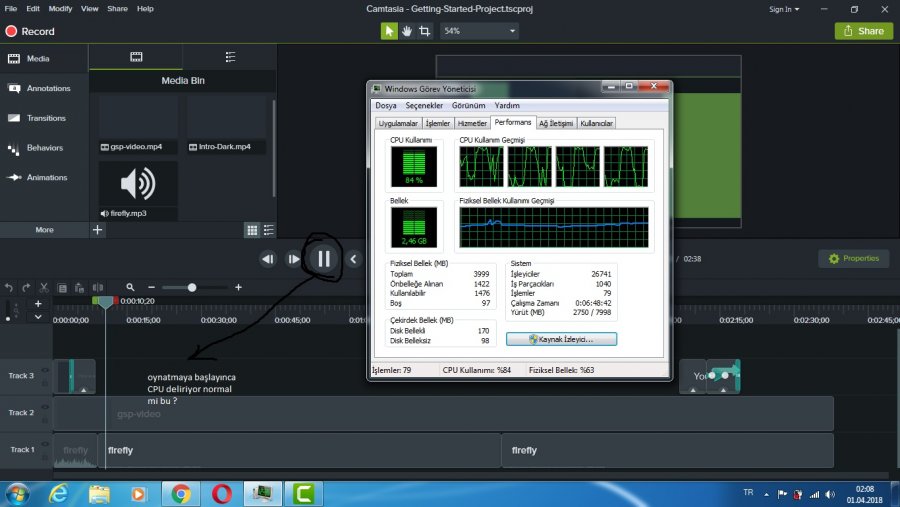Expand the More tools section
Screen dimensions: 900x507
[44, 230]
